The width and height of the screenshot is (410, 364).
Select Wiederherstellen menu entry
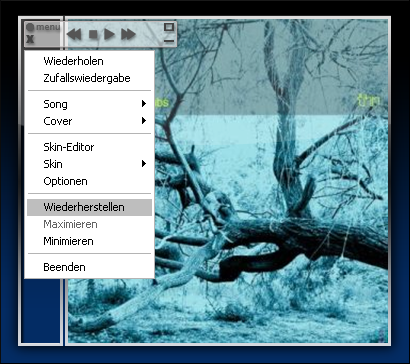pos(89,207)
